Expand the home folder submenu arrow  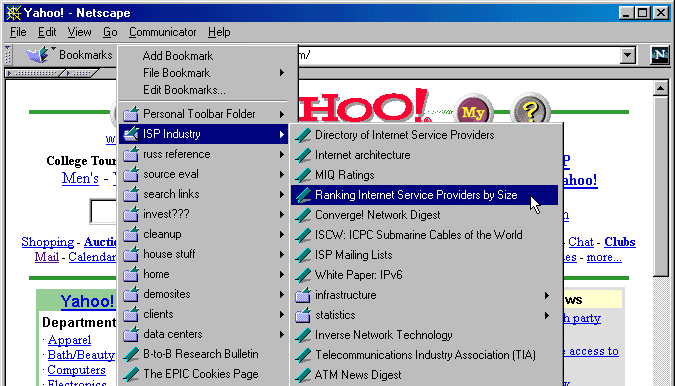point(282,274)
